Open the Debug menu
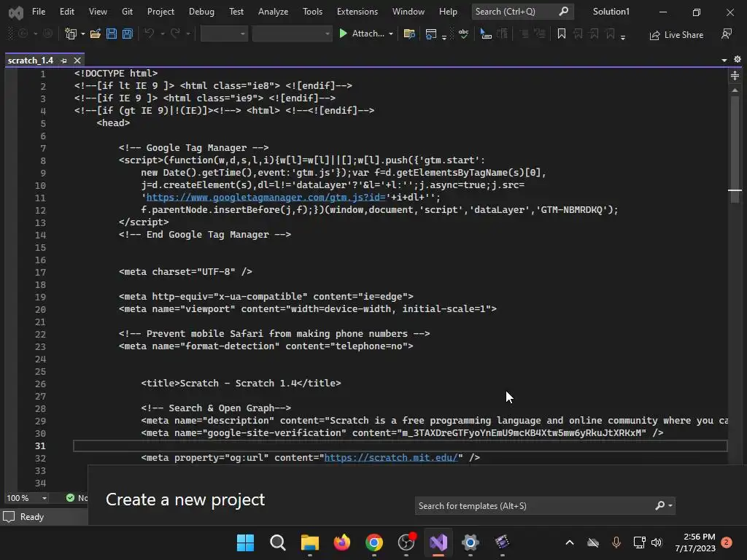Image resolution: width=747 pixels, height=560 pixels. 201,12
